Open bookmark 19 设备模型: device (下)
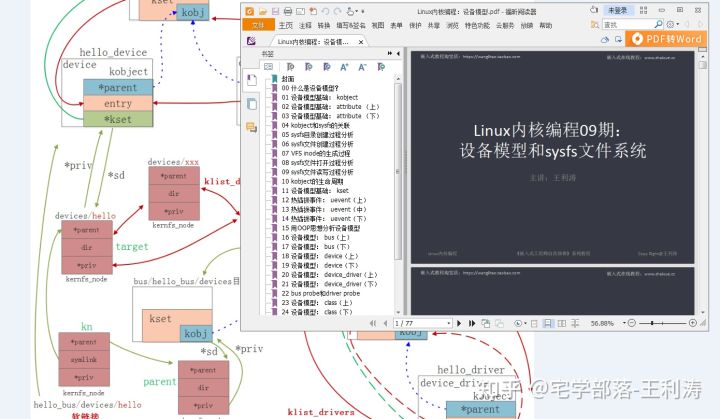Viewport: 720px width, 419px height. 320,266
